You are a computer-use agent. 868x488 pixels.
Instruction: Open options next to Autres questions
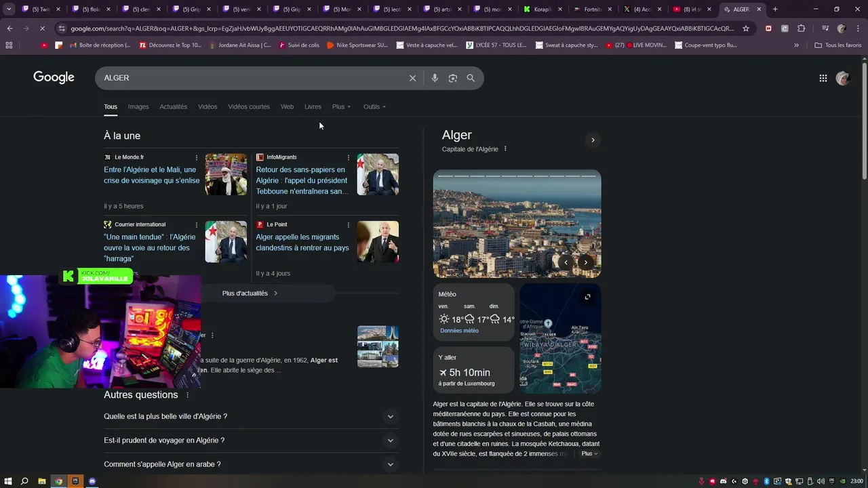coord(188,395)
